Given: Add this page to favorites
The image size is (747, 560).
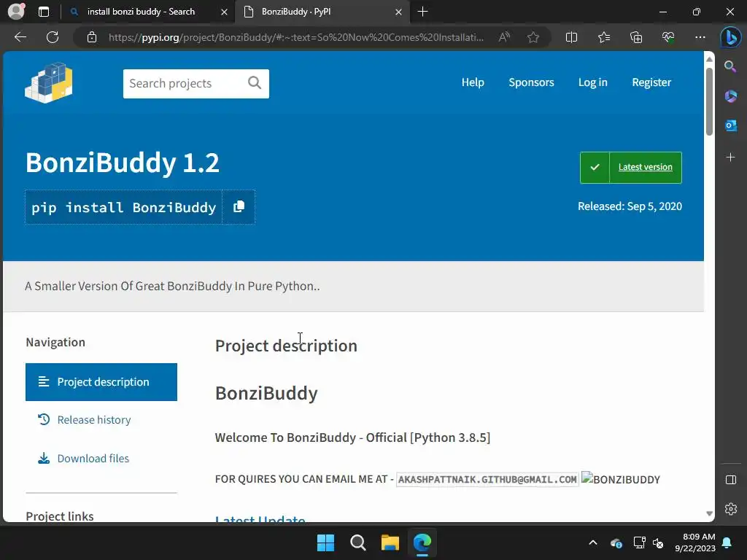Looking at the screenshot, I should tap(533, 37).
